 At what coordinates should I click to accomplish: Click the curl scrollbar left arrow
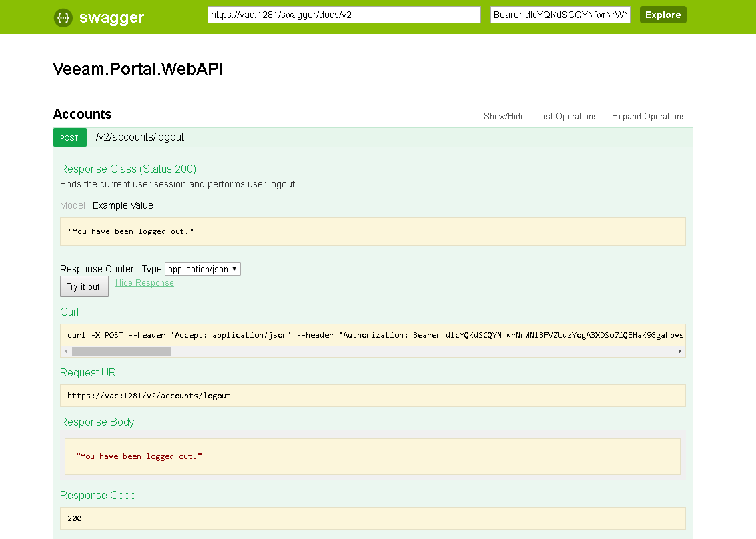click(x=66, y=351)
